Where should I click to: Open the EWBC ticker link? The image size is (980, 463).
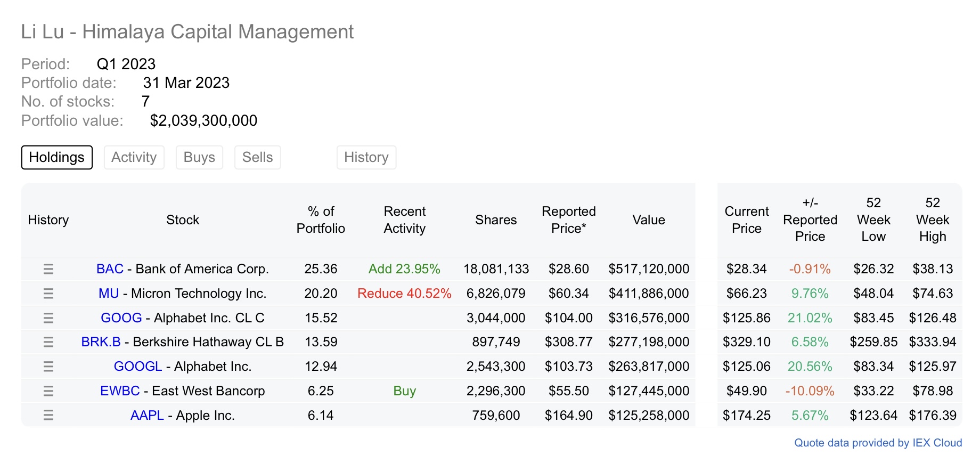coord(120,391)
